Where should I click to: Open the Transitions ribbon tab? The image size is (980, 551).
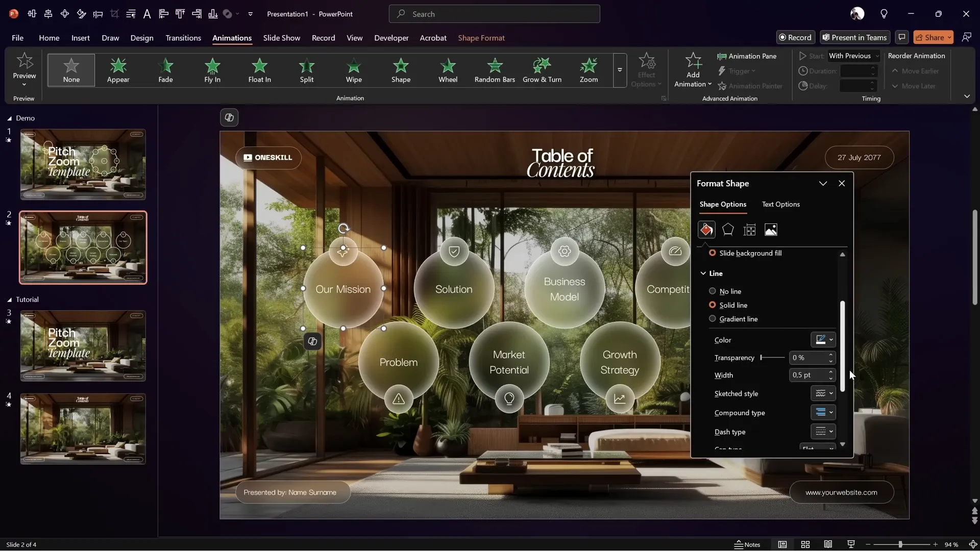pos(183,38)
